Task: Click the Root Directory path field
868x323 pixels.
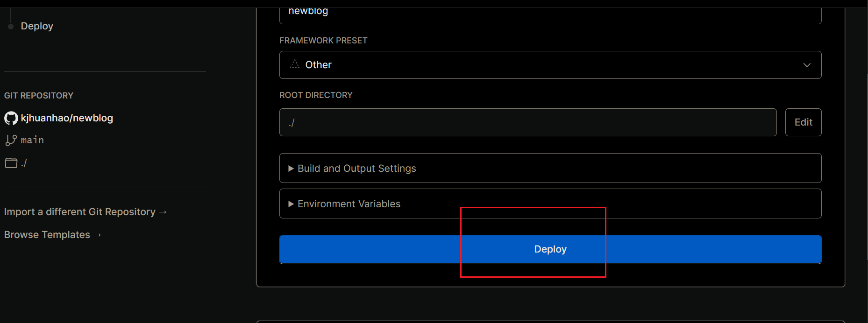Action: pos(528,122)
